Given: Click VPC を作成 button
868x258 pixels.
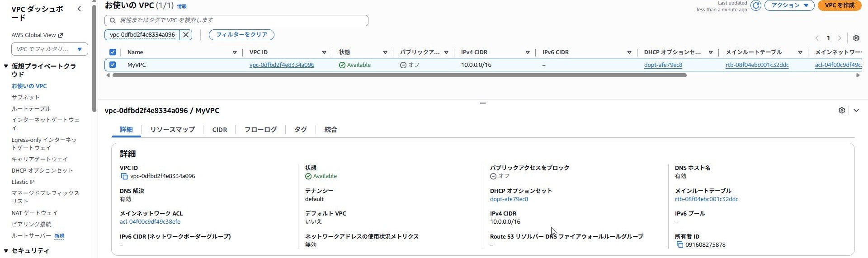Looking at the screenshot, I should pos(840,5).
